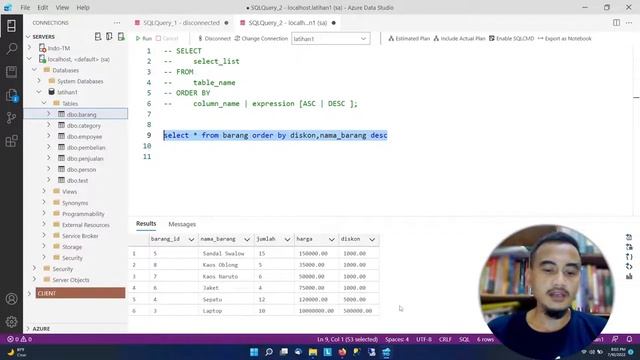Viewport: 640px width, 360px height.
Task: Toggle Include Actual Plan
Action: tap(459, 38)
